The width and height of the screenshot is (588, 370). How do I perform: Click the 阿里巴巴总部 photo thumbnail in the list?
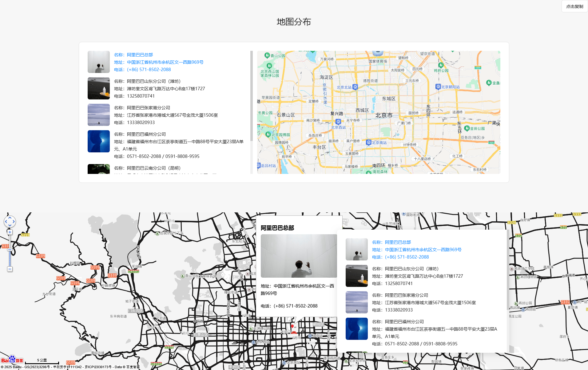coord(98,62)
